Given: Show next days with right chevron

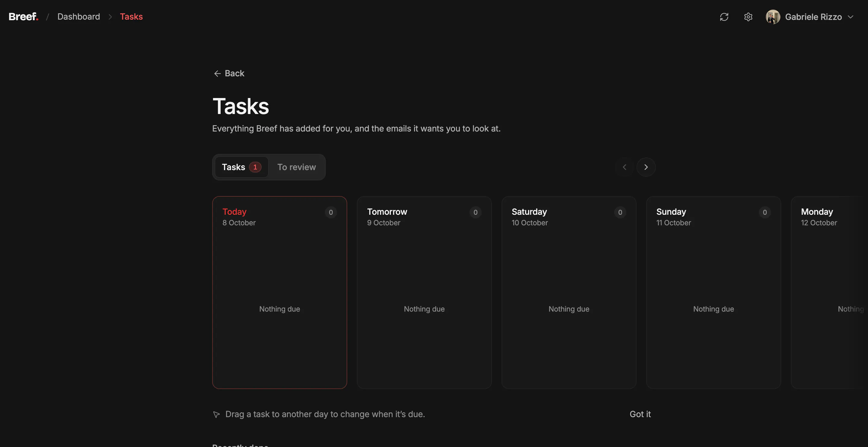Looking at the screenshot, I should coord(646,167).
